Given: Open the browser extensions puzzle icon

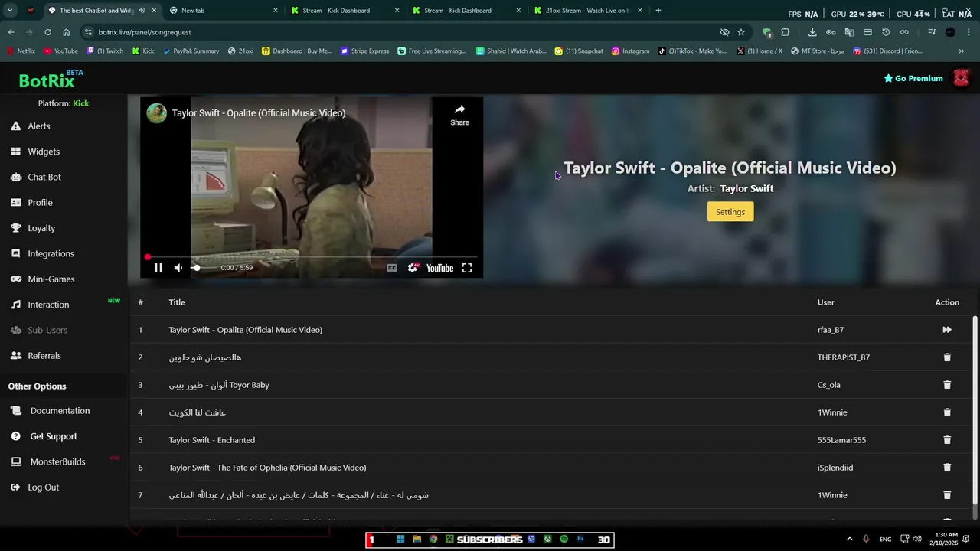Looking at the screenshot, I should (785, 32).
